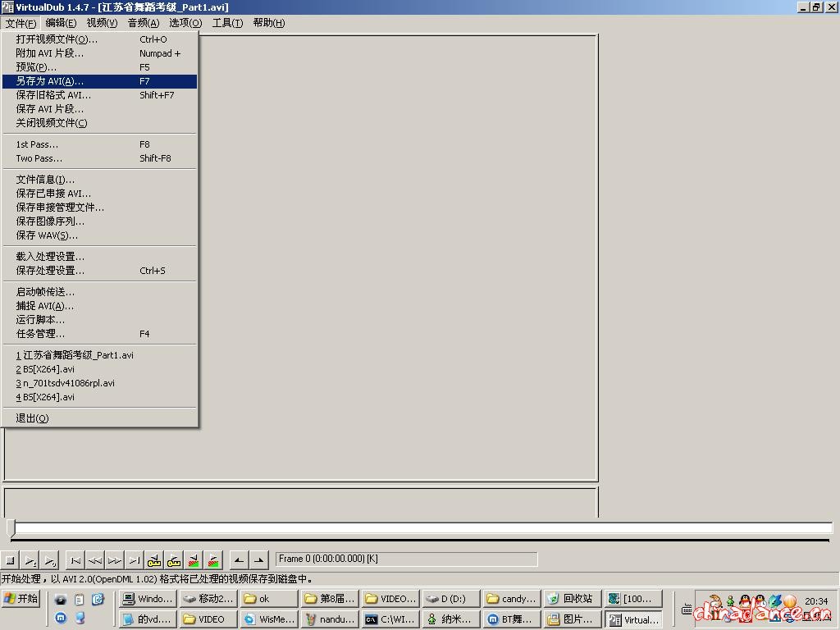Click the Windows "开始" start button
Image resolution: width=840 pixels, height=630 pixels.
click(21, 599)
